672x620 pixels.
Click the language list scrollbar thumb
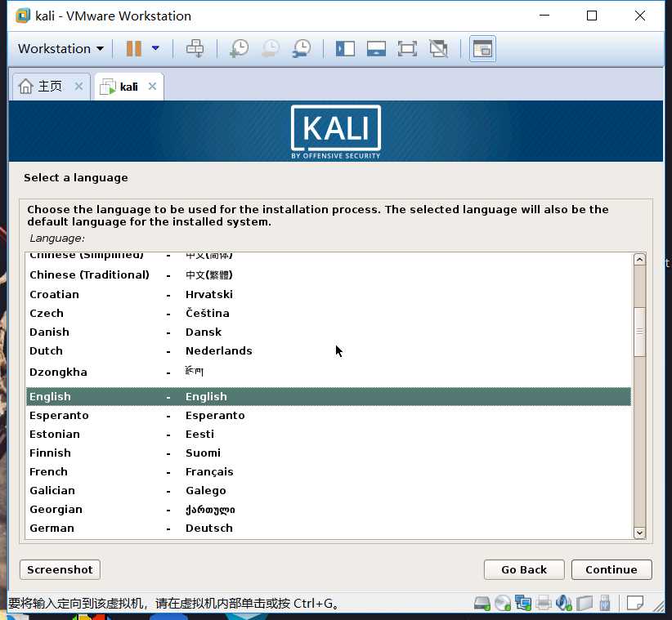click(639, 332)
